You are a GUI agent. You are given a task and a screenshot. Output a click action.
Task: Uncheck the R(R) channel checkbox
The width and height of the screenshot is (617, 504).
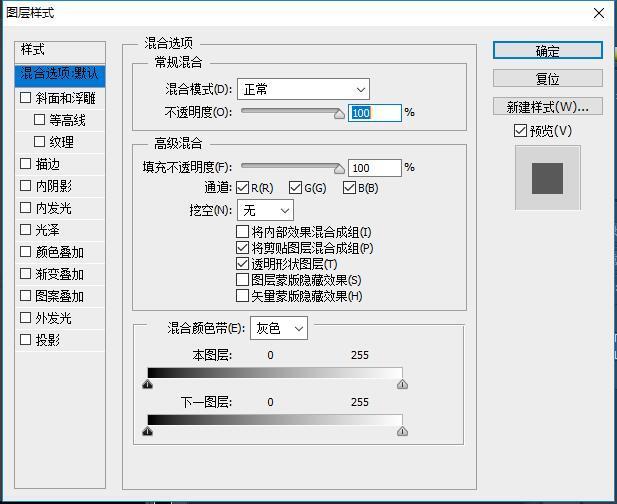pos(242,188)
